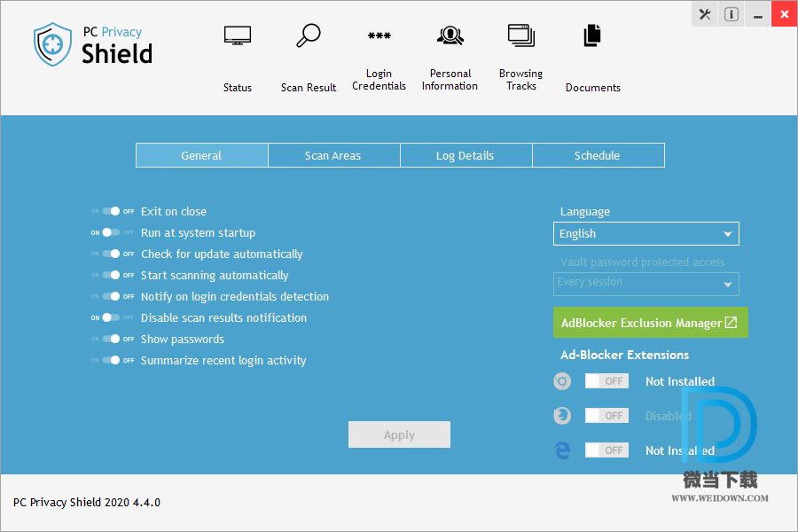Open the Documents icon
Viewport: 798px width, 532px height.
(592, 35)
